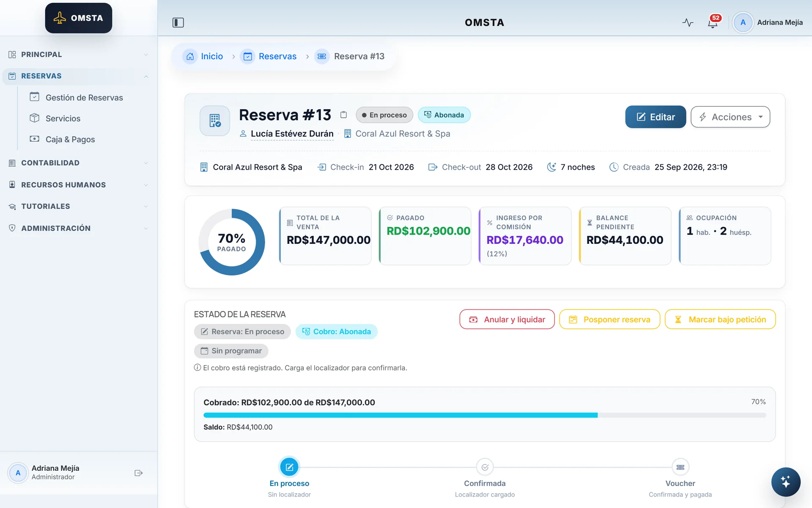Click the Ocupación card
The width and height of the screenshot is (812, 508).
coord(725,236)
